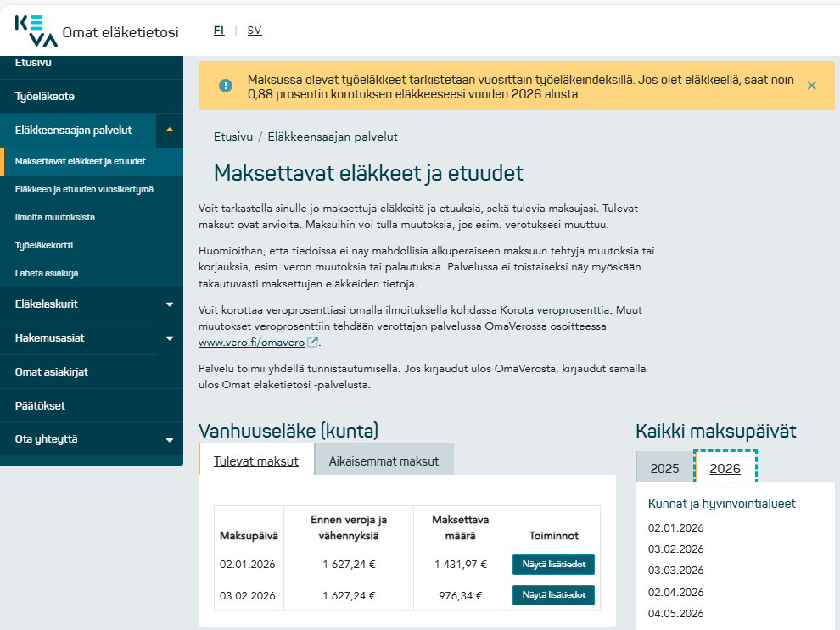Click external link icon beside vero.fi/omavero
This screenshot has width=840, height=630.
(313, 343)
